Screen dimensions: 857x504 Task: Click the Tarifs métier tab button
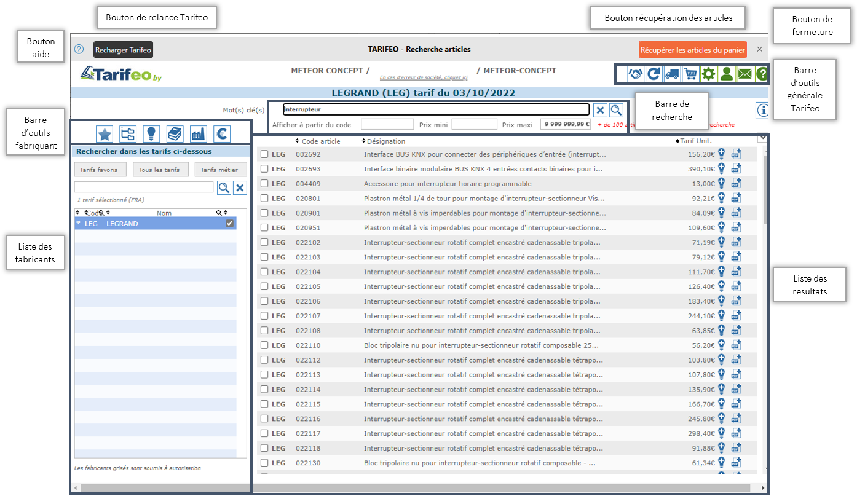(x=221, y=170)
